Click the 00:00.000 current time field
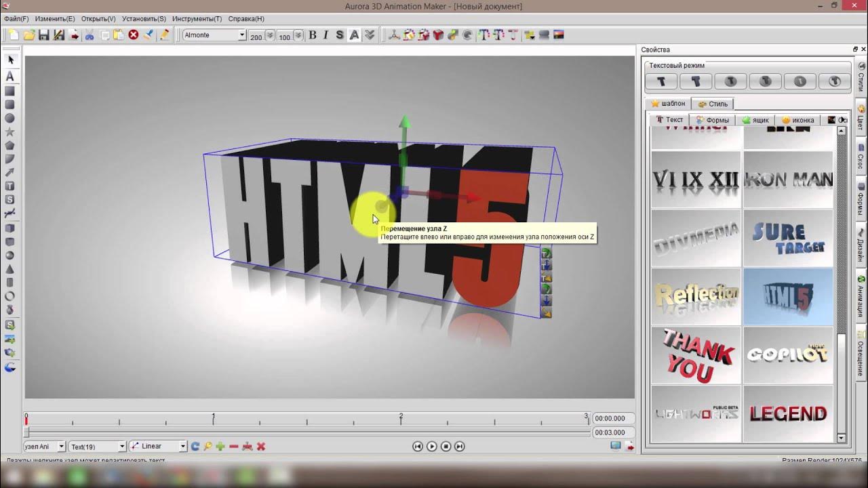Screen dimensions: 868x488 point(613,418)
